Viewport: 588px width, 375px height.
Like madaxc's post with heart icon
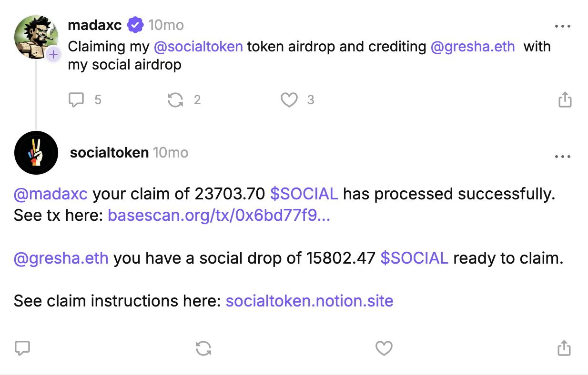point(289,99)
